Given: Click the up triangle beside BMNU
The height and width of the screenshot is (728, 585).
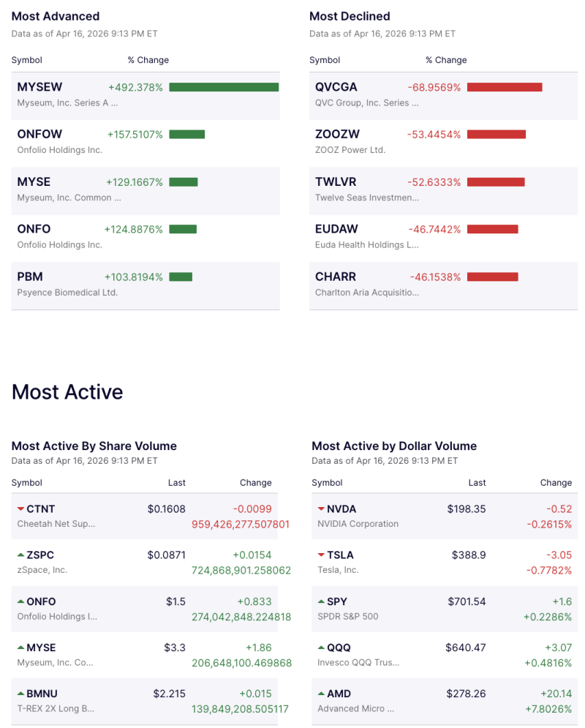Looking at the screenshot, I should click(x=19, y=691).
